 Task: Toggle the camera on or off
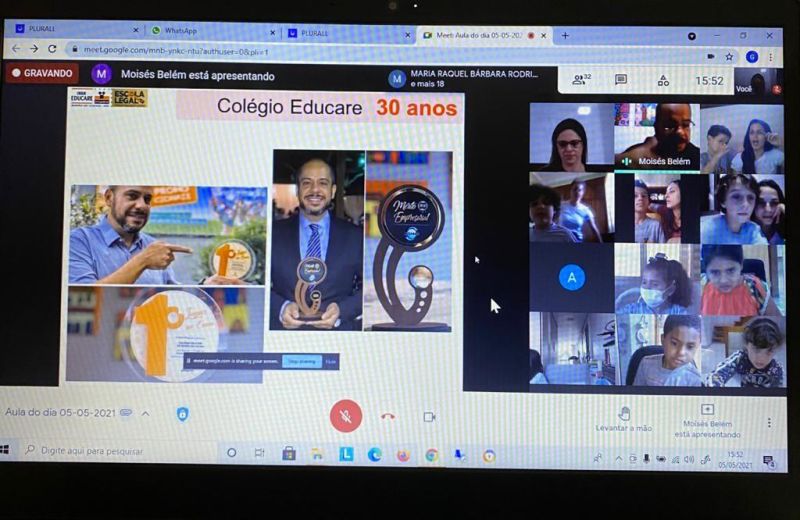(x=429, y=417)
